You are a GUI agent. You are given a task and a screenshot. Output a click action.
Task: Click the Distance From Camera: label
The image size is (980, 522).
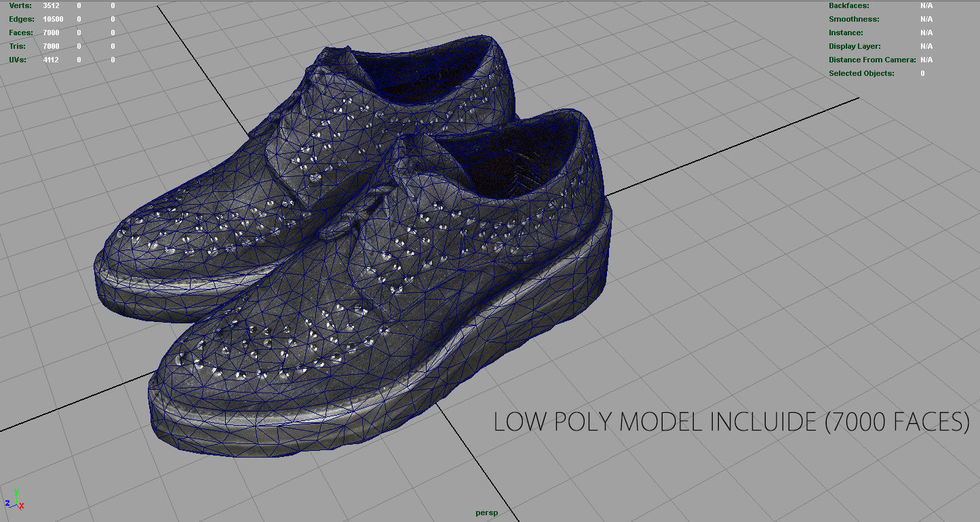(x=872, y=60)
